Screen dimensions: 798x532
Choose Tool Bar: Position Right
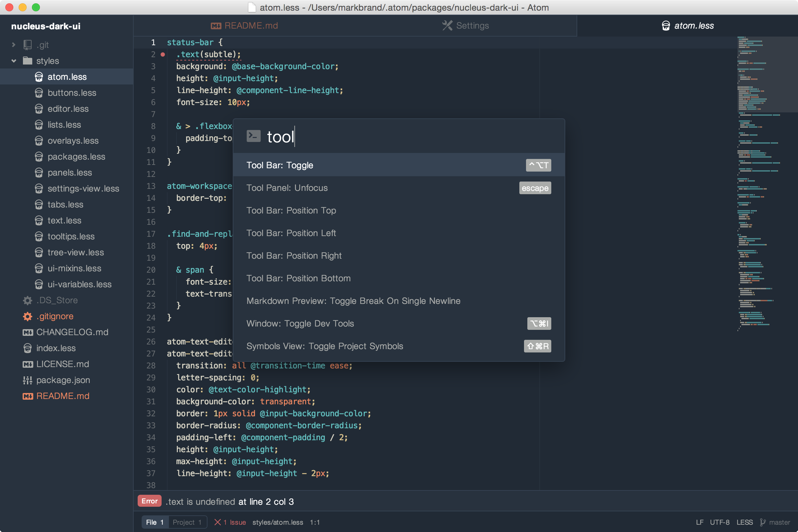(x=399, y=256)
